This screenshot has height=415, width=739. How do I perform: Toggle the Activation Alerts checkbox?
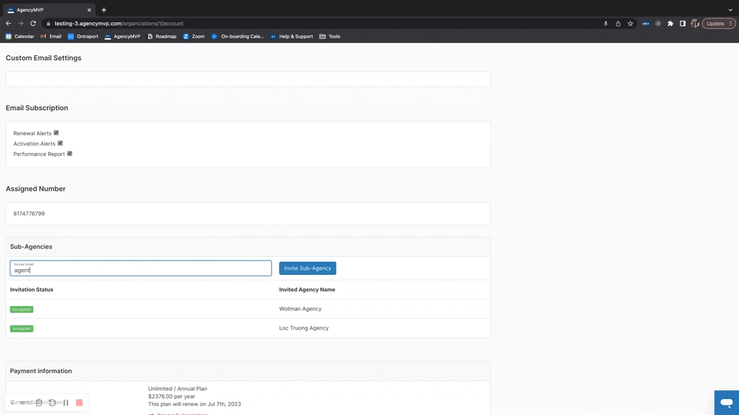click(60, 143)
